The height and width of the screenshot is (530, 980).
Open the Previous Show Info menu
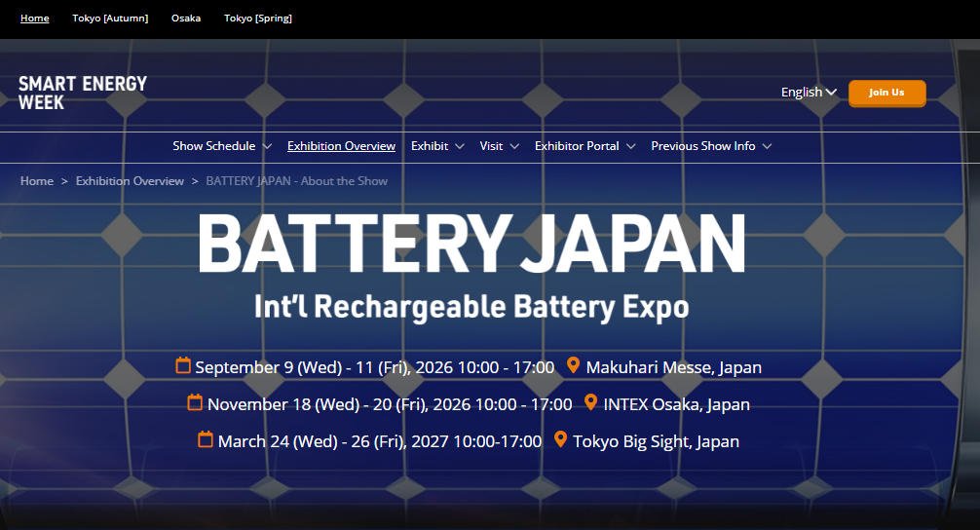click(x=703, y=145)
